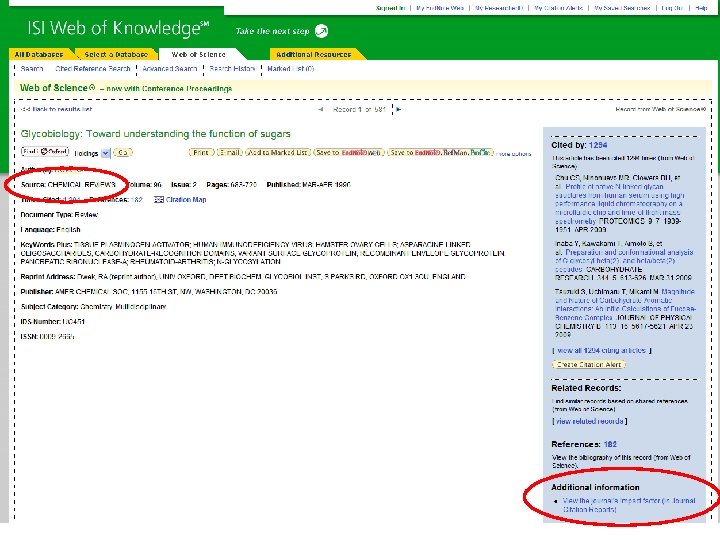This screenshot has width=720, height=540.
Task: Open the more options link
Action: (x=514, y=154)
